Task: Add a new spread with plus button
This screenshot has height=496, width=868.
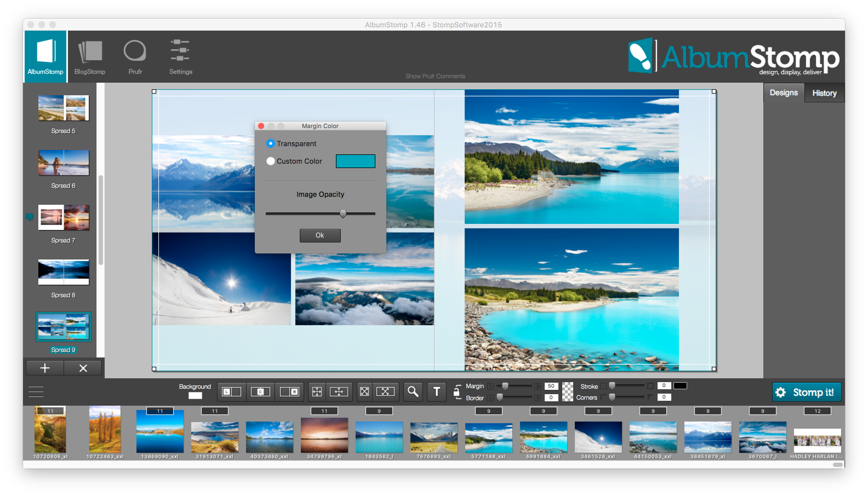Action: [x=44, y=368]
